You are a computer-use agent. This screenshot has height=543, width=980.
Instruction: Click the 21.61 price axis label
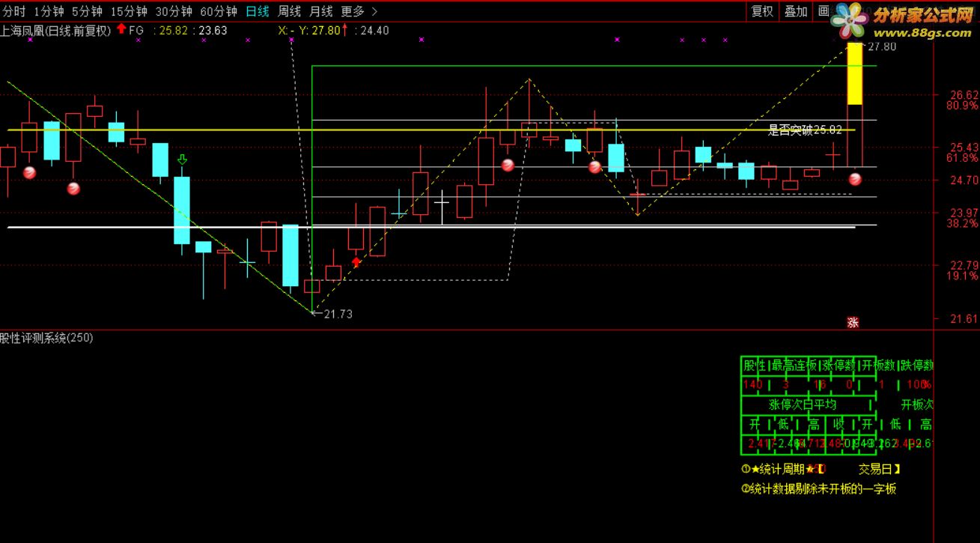(x=964, y=319)
